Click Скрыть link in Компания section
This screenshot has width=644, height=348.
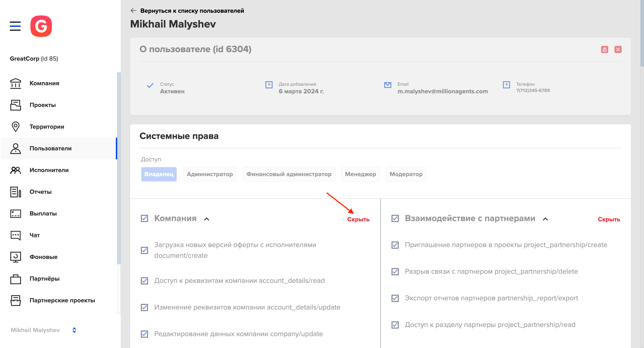point(358,219)
